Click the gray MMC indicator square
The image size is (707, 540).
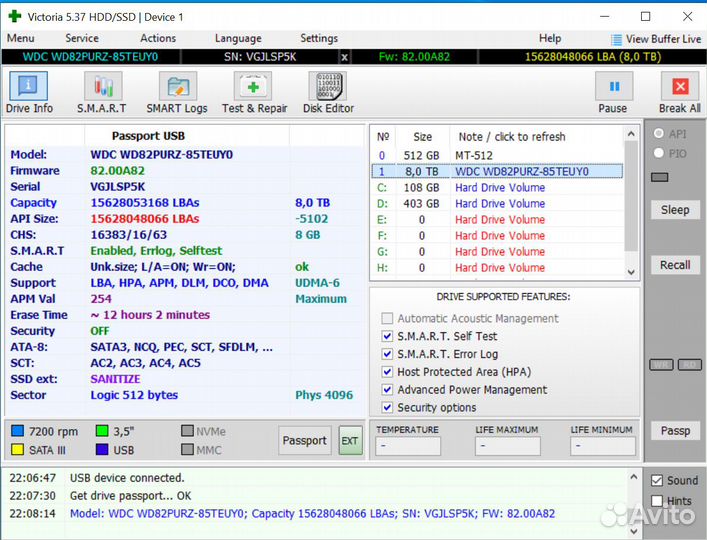pyautogui.click(x=187, y=449)
